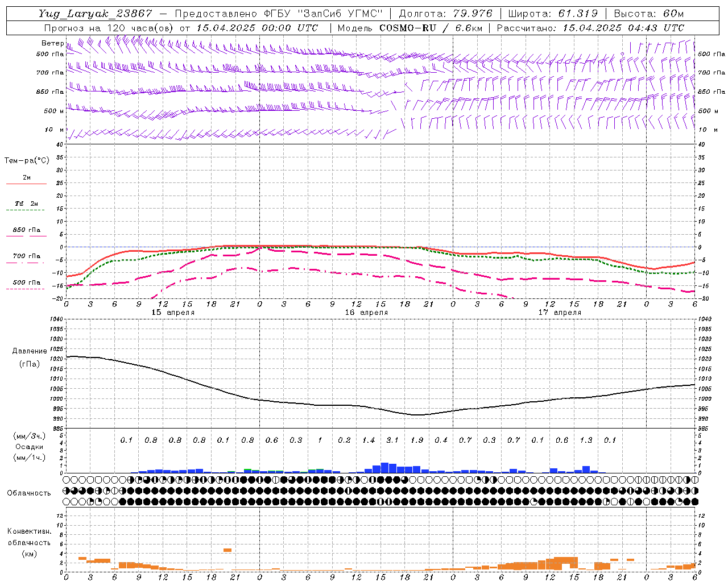
Task: Click the (км) convective height unit label
Action: (29, 554)
